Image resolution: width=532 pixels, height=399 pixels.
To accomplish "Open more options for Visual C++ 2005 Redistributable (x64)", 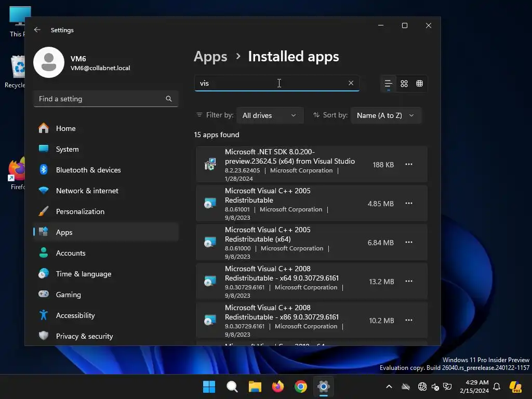I will 409,243.
